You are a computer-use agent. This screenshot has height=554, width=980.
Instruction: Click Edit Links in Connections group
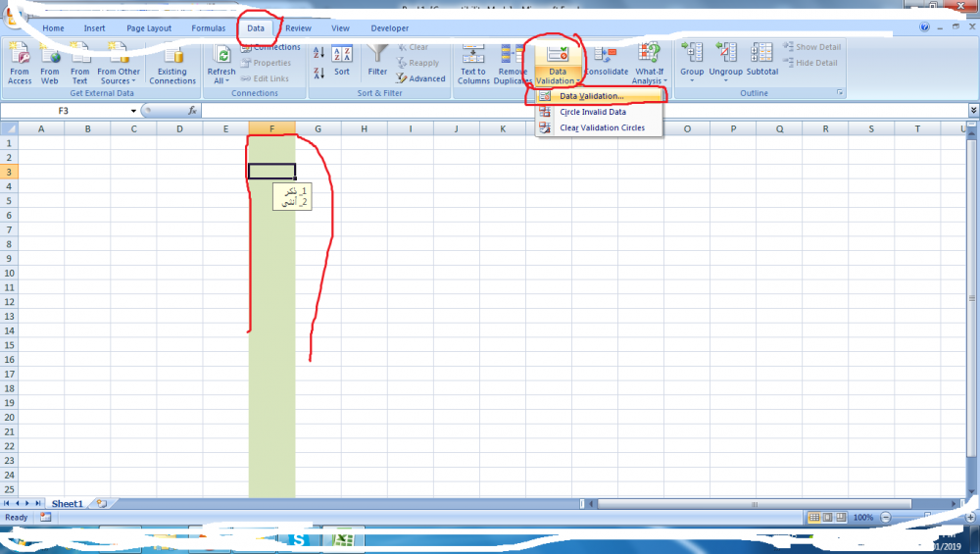tap(265, 78)
